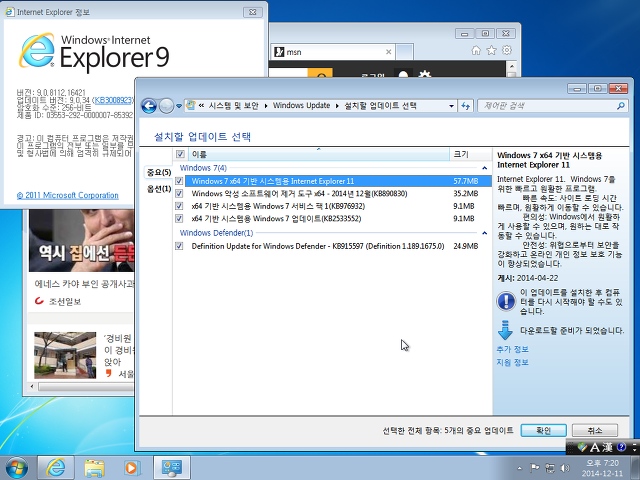Click the network tray icon
This screenshot has height=480, width=640.
pyautogui.click(x=550, y=468)
